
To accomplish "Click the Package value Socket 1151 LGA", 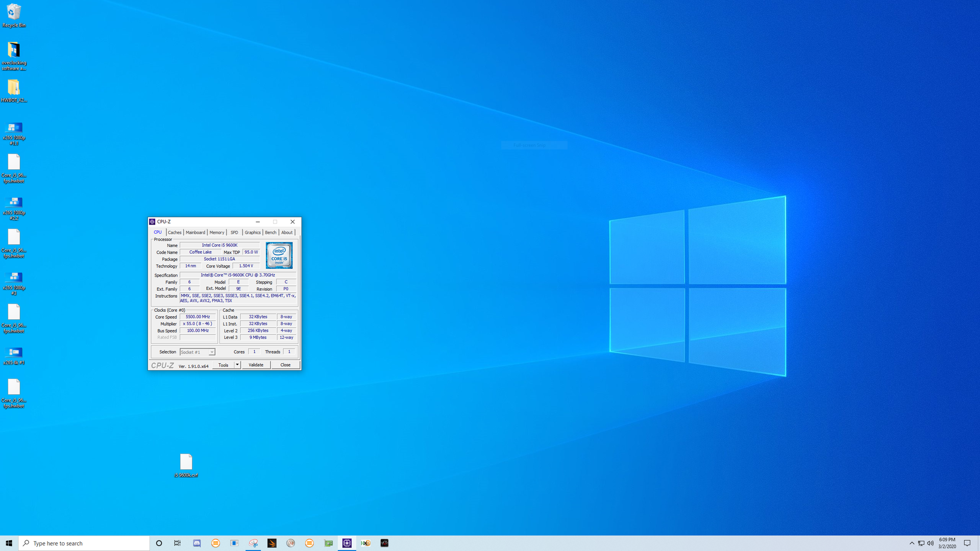I will pyautogui.click(x=219, y=259).
